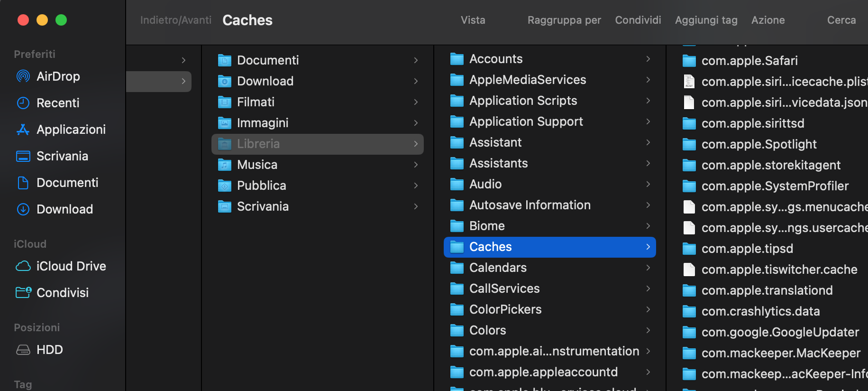Click the Filmati folder icon
Screen dimensions: 868x391
tap(224, 102)
